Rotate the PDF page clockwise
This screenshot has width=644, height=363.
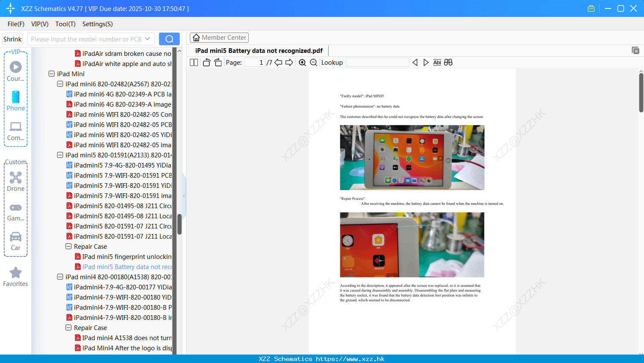[x=218, y=63]
